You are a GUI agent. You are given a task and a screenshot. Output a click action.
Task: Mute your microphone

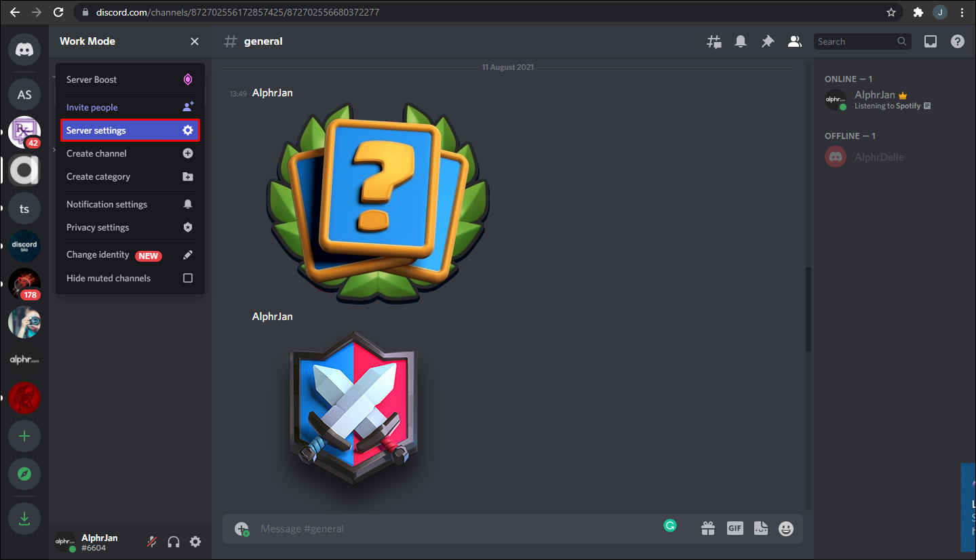151,542
